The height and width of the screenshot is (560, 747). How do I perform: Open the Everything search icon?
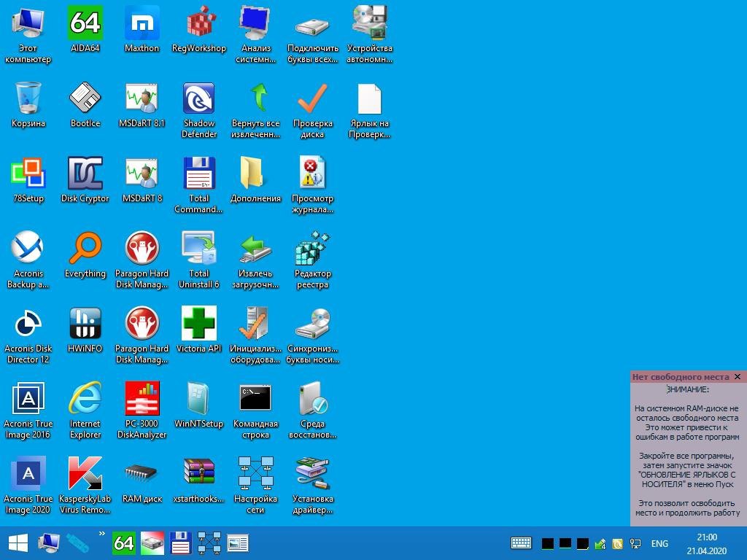pyautogui.click(x=85, y=254)
